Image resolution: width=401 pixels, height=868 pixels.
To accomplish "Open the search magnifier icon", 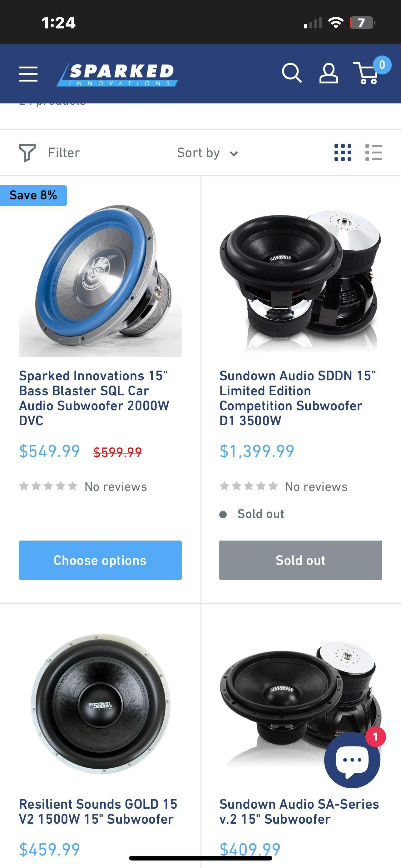I will pyautogui.click(x=292, y=73).
